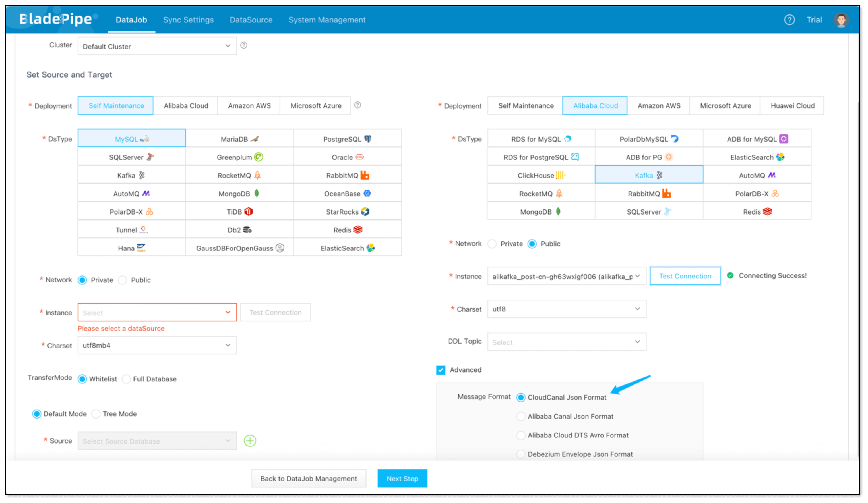Viewport: 868px width, 503px height.
Task: Select target Microsoft Azure deployment
Action: (725, 105)
